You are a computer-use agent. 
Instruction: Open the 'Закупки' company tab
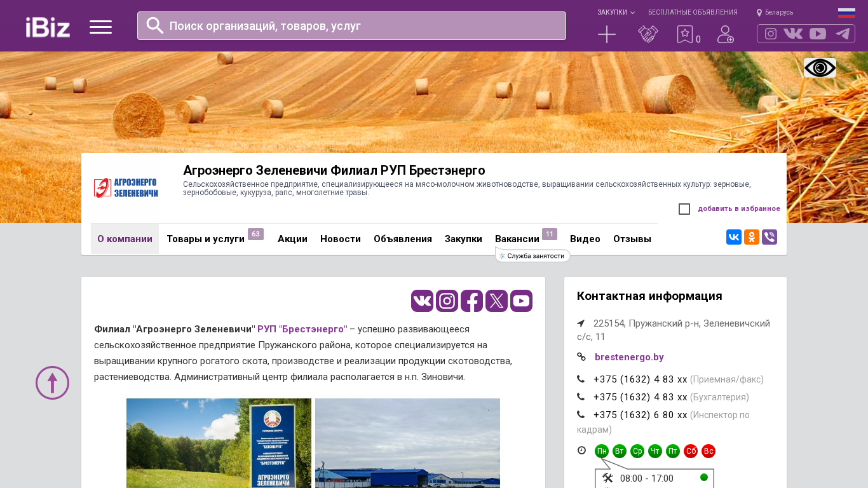click(x=463, y=239)
